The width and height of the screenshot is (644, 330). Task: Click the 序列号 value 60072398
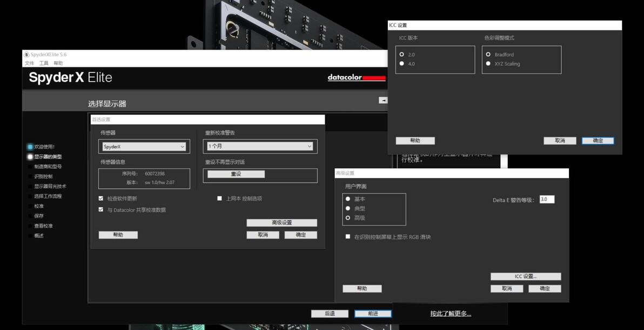(x=155, y=174)
